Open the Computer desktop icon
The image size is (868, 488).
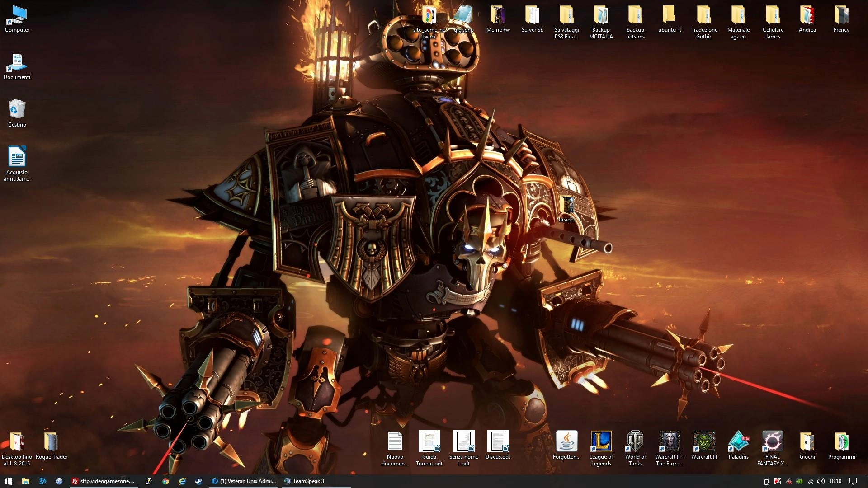tap(17, 19)
